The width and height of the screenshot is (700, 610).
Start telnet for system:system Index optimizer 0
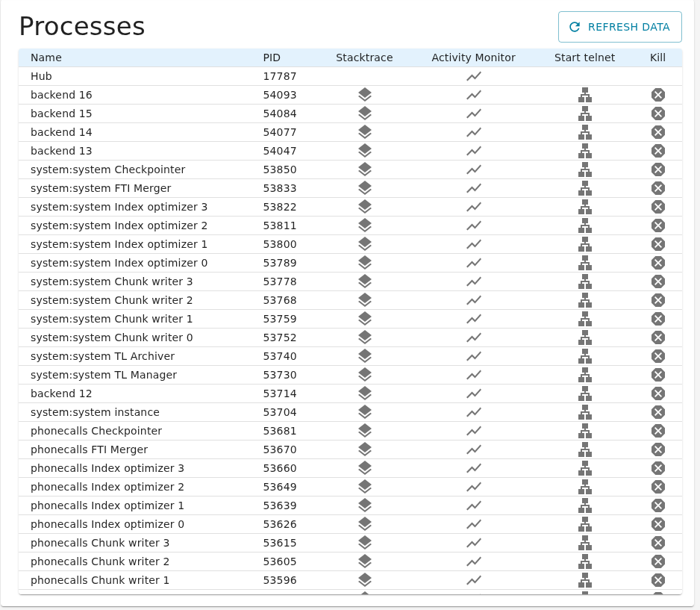(585, 263)
